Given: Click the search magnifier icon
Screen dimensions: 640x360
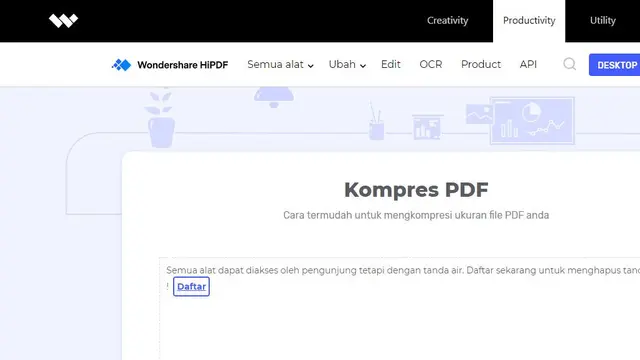Looking at the screenshot, I should 570,64.
